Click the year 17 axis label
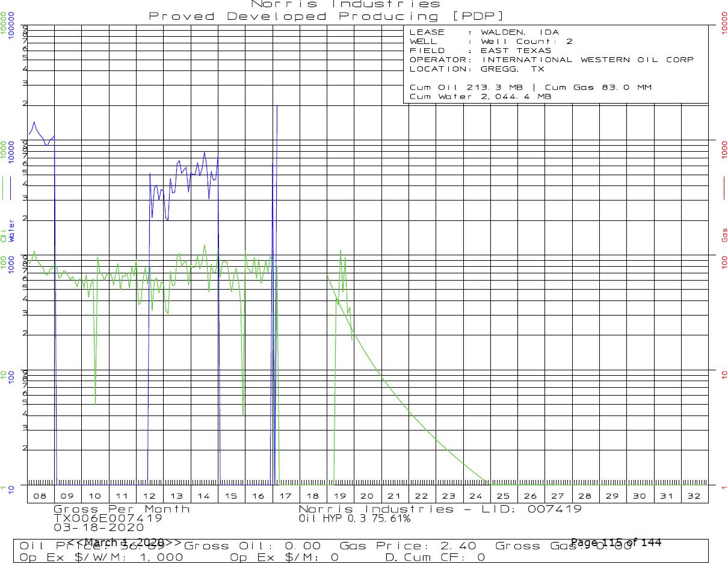 pyautogui.click(x=285, y=496)
